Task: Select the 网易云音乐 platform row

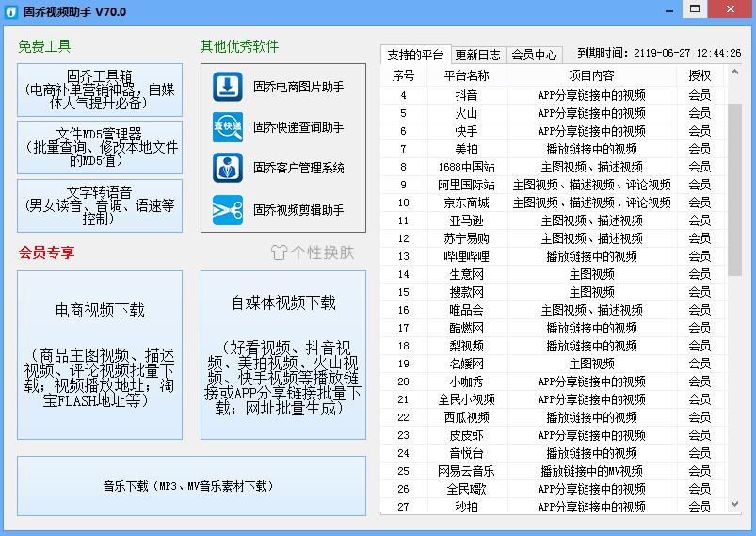Action: click(553, 471)
